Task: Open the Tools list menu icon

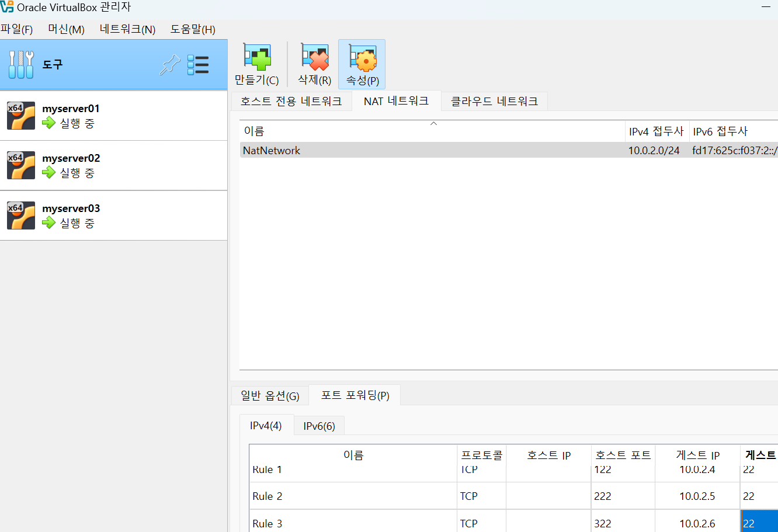Action: [198, 65]
